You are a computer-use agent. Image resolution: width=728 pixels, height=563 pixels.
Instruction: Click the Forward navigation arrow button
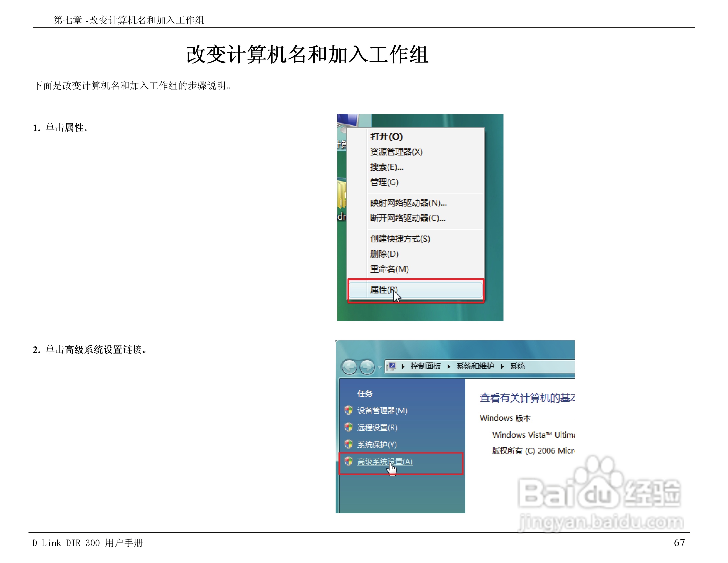click(x=367, y=367)
